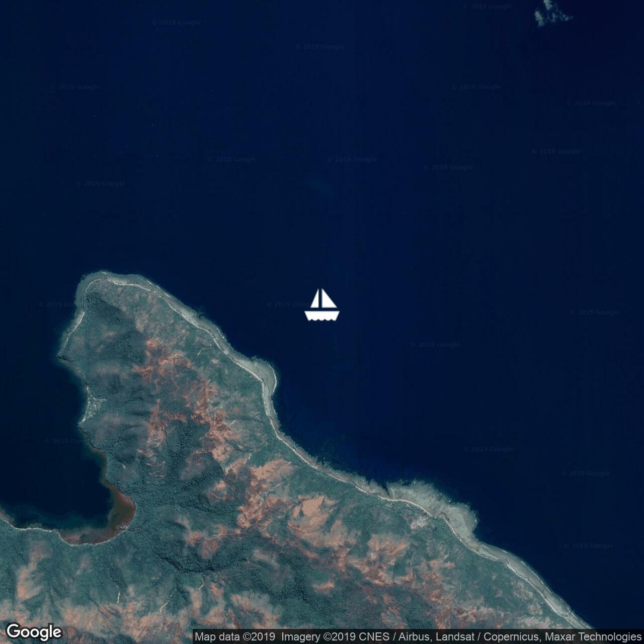This screenshot has height=644, width=644.
Task: Open the "Map data ©2019" attribution text
Action: click(x=235, y=637)
